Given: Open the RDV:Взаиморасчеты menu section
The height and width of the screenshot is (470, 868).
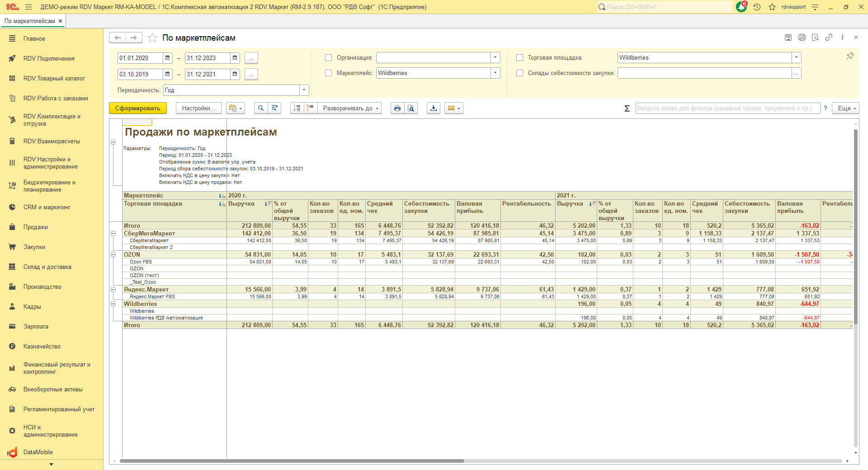Looking at the screenshot, I should pos(52,141).
